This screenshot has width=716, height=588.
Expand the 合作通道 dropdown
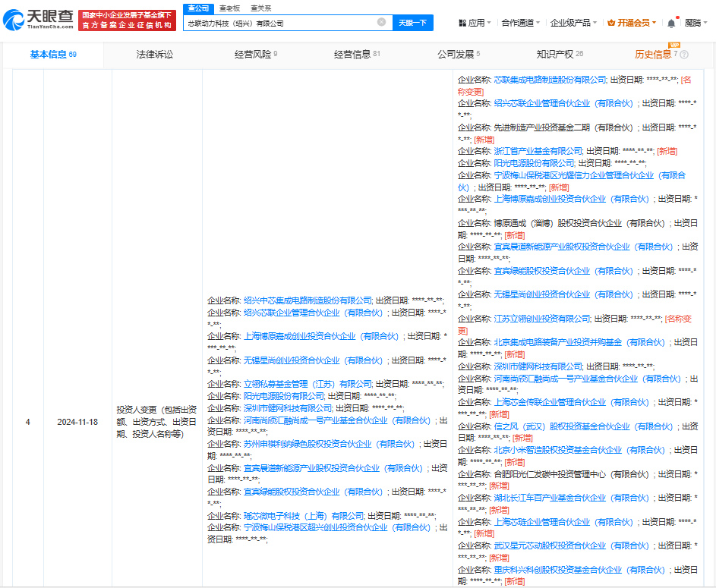click(x=521, y=23)
